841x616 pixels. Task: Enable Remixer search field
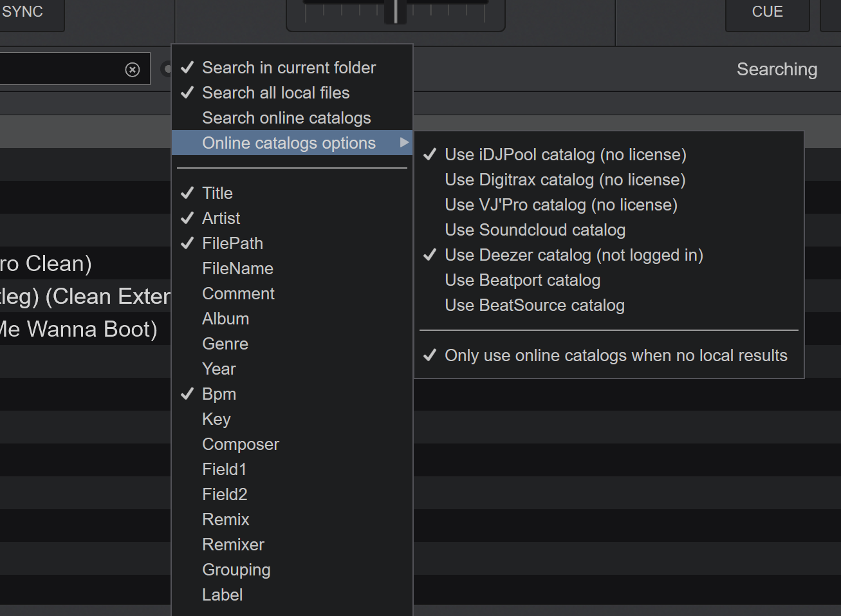point(292,545)
